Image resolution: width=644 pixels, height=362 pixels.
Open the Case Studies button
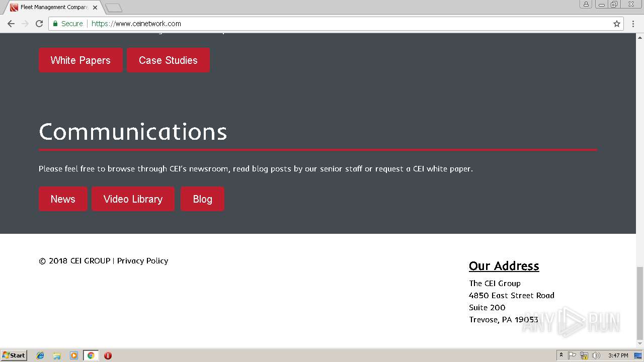tap(168, 60)
